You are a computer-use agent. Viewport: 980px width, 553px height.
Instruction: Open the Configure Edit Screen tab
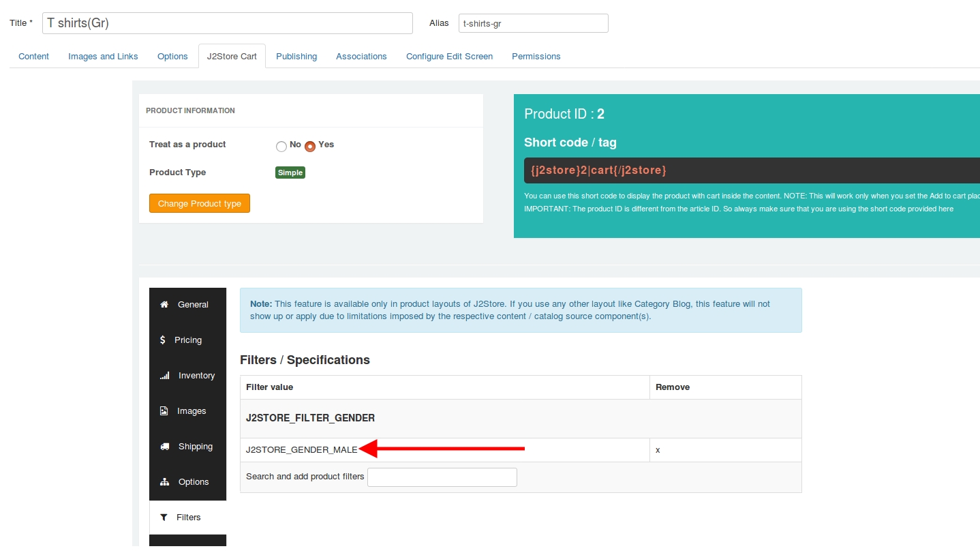coord(449,57)
